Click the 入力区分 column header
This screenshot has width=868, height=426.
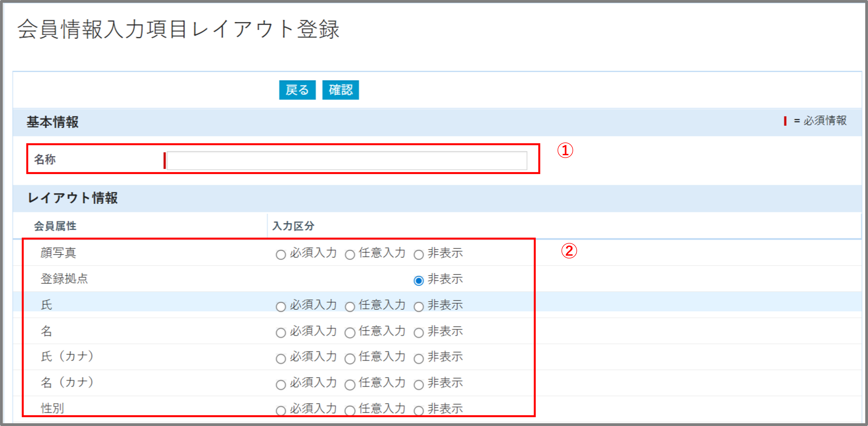click(x=293, y=226)
